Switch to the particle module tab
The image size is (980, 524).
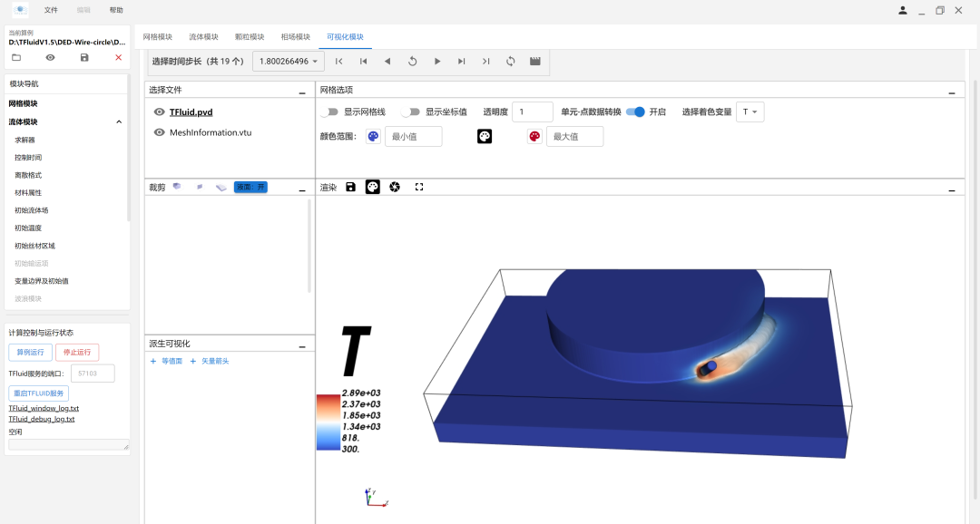pos(250,37)
